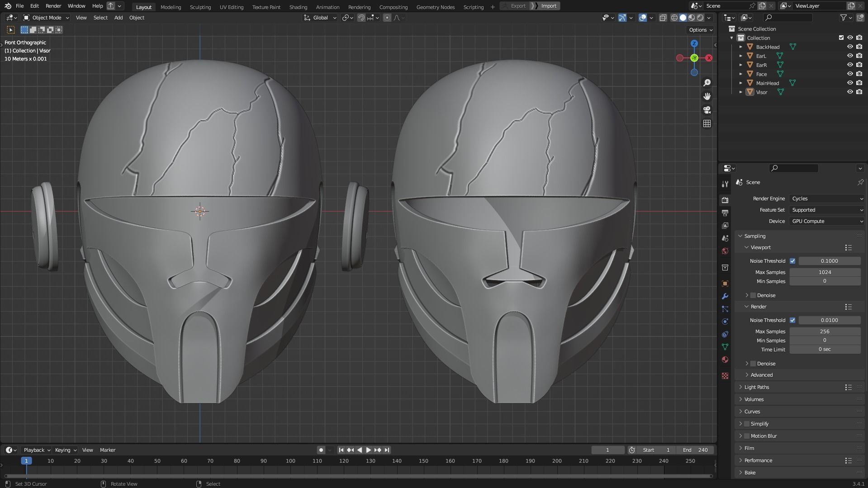Viewport: 868px width, 488px height.
Task: Toggle camera view with the camera icon
Action: click(707, 110)
